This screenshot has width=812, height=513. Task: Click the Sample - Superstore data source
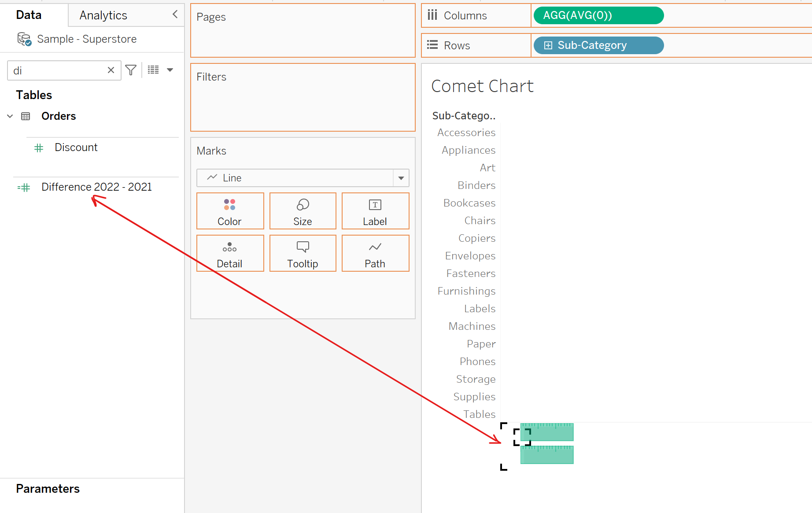pyautogui.click(x=87, y=39)
